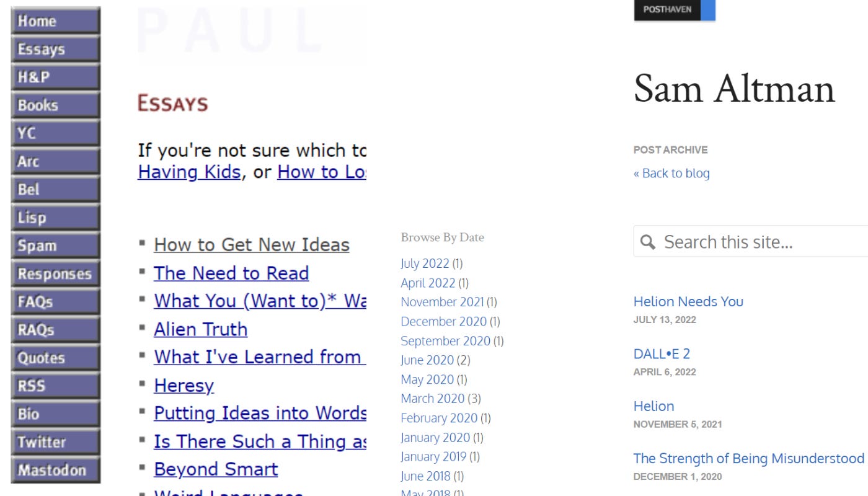
Task: Open the Books sidebar button
Action: [56, 105]
